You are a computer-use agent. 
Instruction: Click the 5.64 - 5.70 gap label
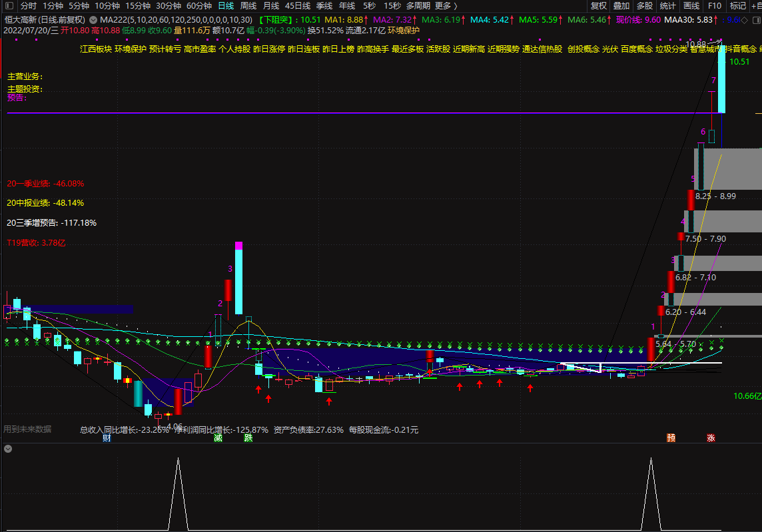pyautogui.click(x=675, y=344)
